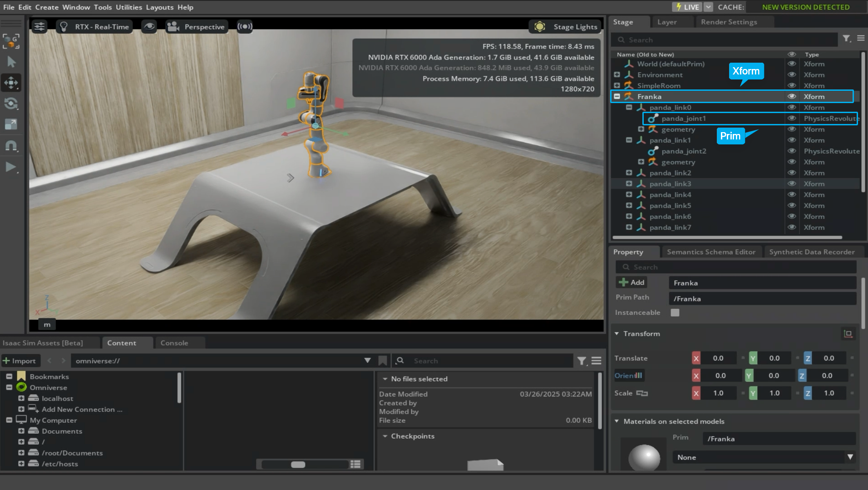Screen dimensions: 868x490
Task: Collapse the Franka tree node
Action: pos(617,96)
